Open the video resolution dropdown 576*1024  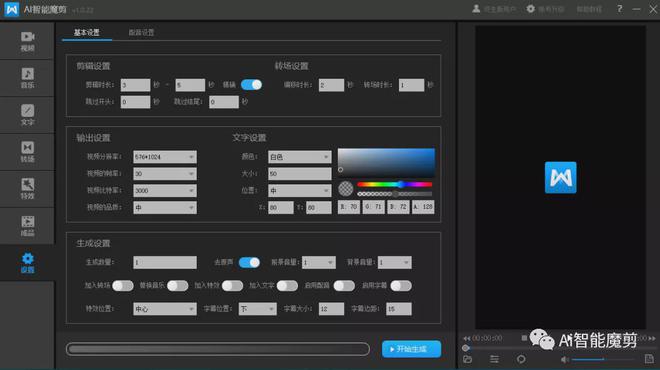tap(165, 157)
